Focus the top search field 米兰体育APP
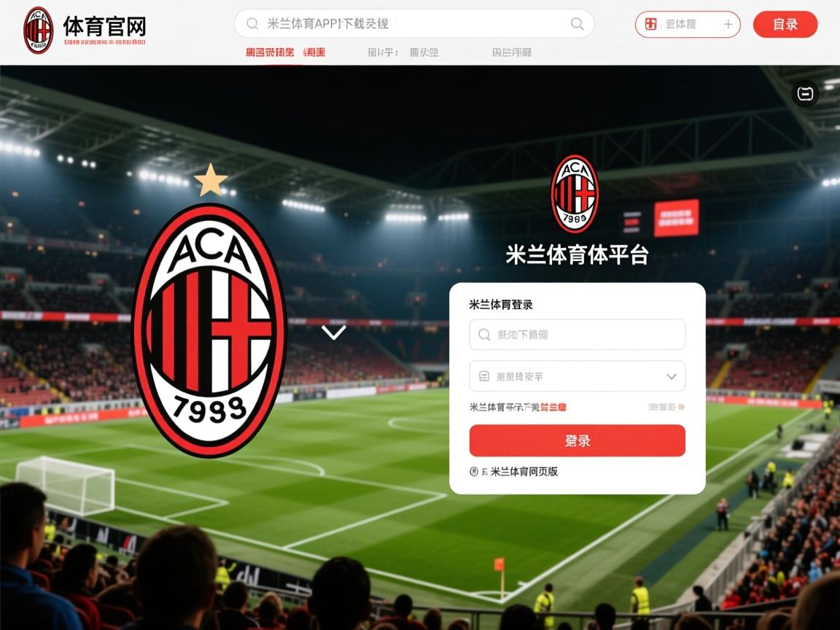840x630 pixels. [414, 23]
